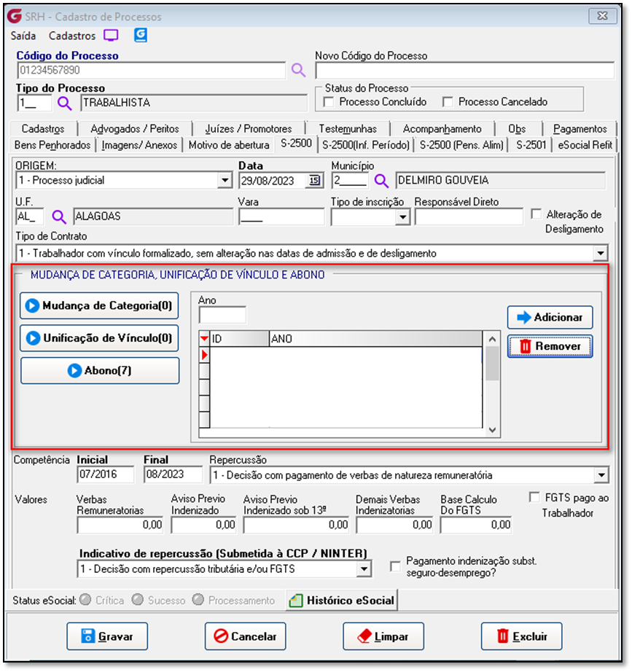Search process code with magnifier icon

point(298,70)
